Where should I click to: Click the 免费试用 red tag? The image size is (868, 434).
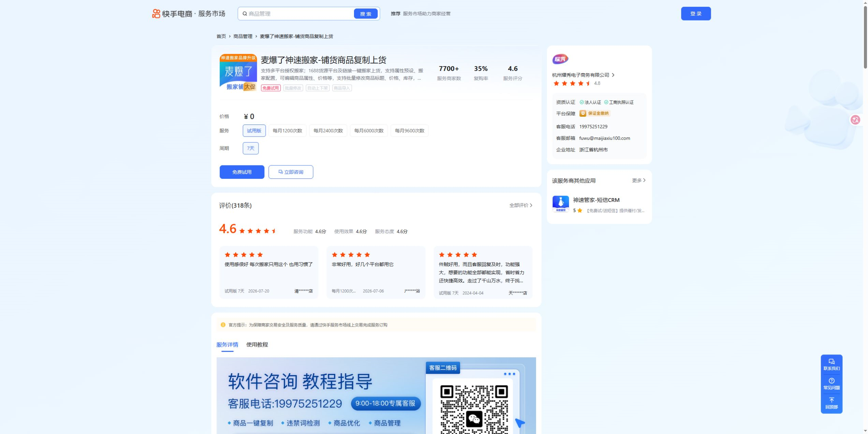coord(270,88)
